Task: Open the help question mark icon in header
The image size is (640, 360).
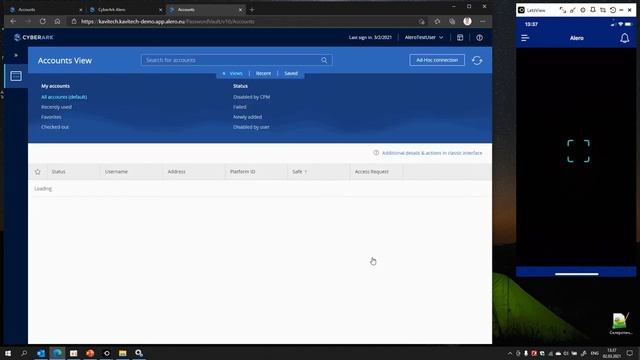Action: coord(480,38)
